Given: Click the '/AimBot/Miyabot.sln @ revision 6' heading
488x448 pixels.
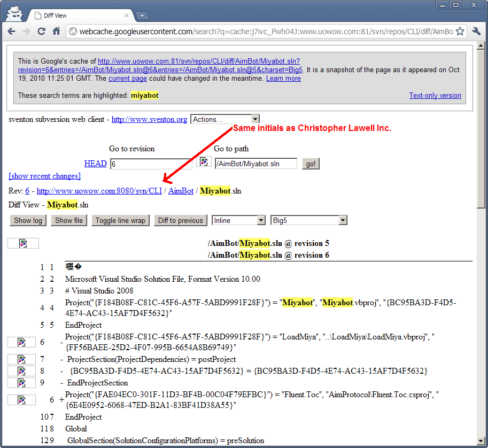Looking at the screenshot, I should coord(268,255).
